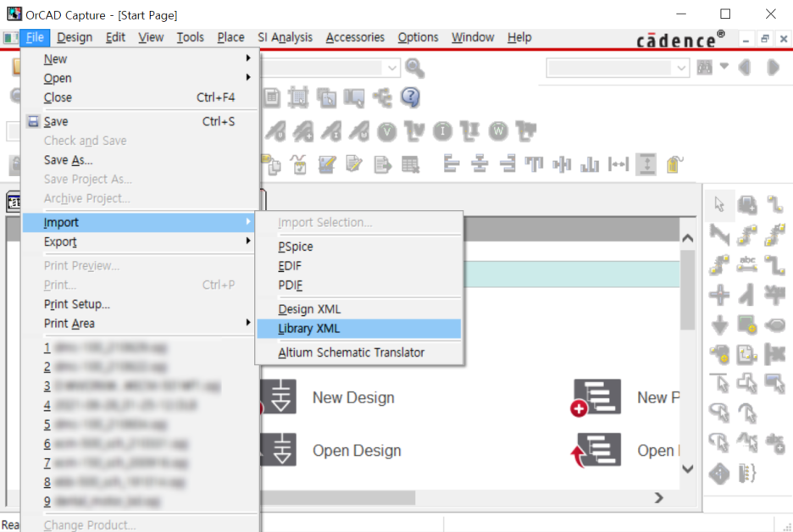This screenshot has height=532, width=793.
Task: Click Library XML in Import submenu
Action: click(358, 329)
